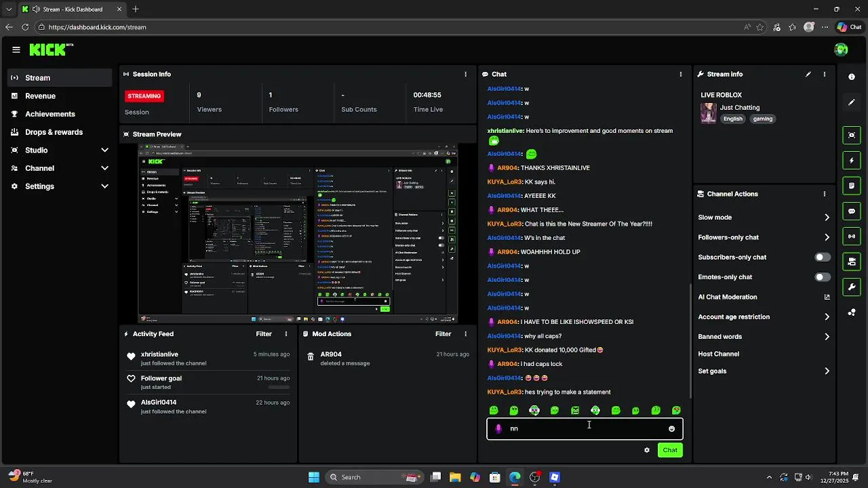Click the gaming stream tag
This screenshot has width=868, height=488.
(x=762, y=119)
